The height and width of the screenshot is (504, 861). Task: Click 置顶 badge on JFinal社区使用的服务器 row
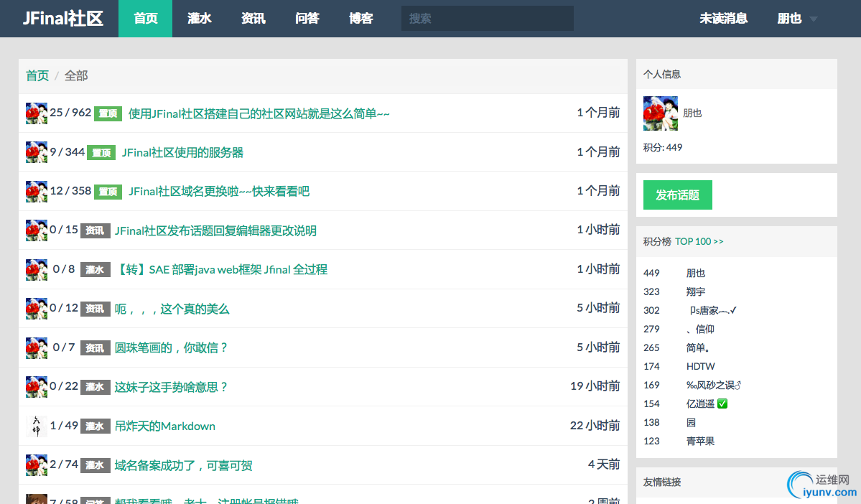click(x=101, y=153)
